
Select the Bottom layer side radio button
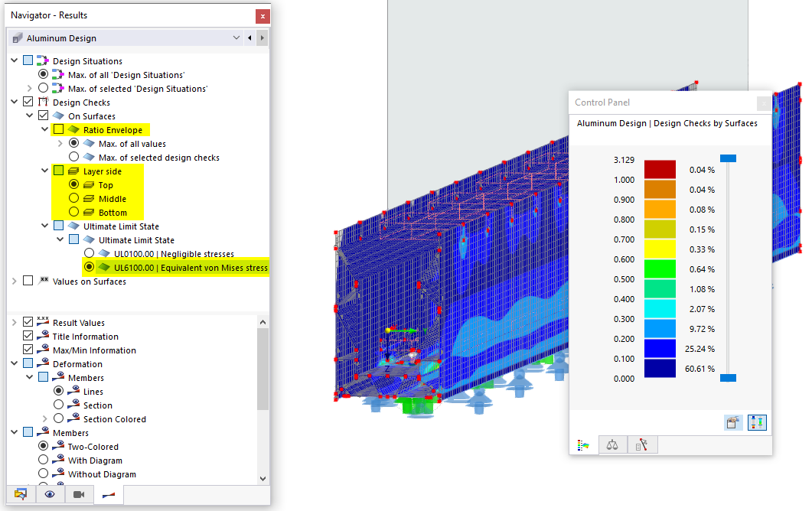pos(74,212)
